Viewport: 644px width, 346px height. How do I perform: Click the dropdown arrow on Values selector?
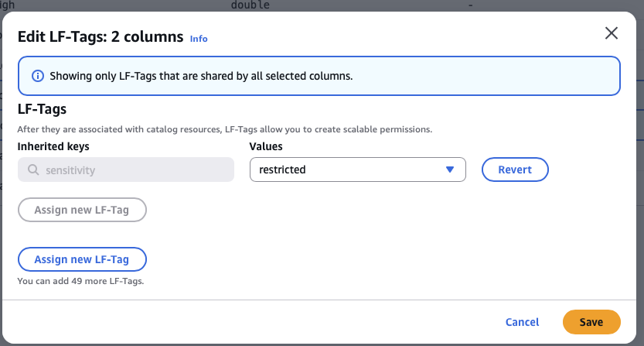pyautogui.click(x=450, y=170)
